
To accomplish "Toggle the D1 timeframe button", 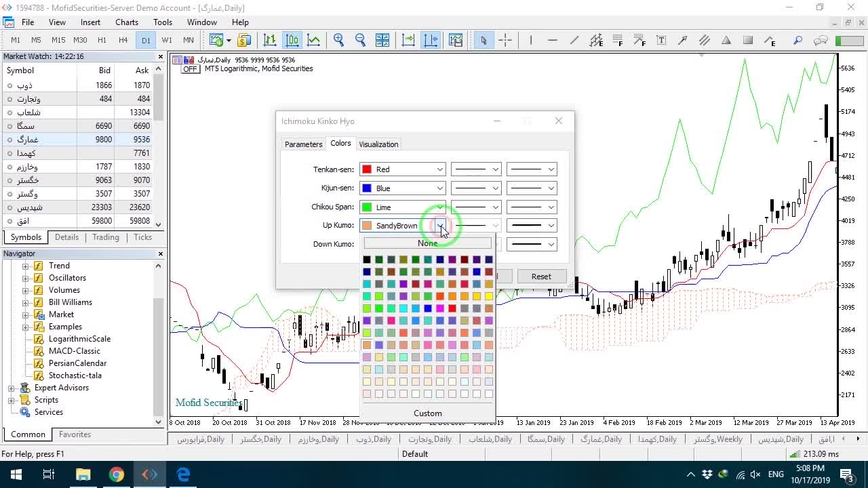I will click(x=146, y=41).
